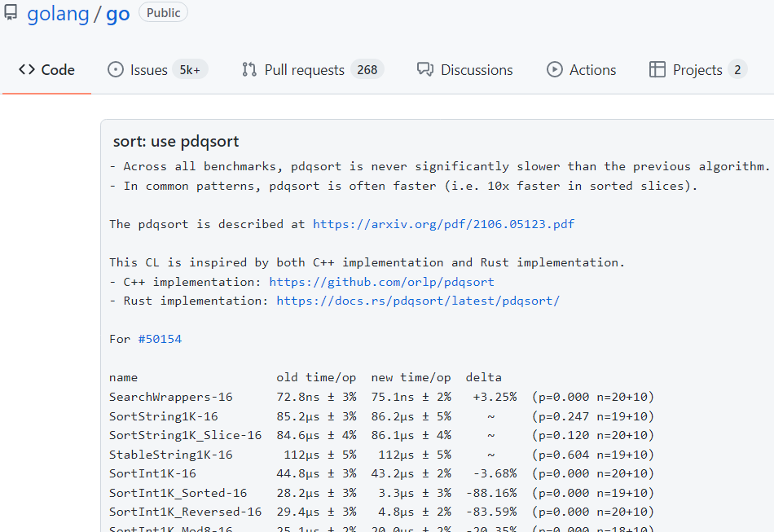This screenshot has width=774, height=532.
Task: Click the Projects count badge showing 2
Action: click(737, 70)
